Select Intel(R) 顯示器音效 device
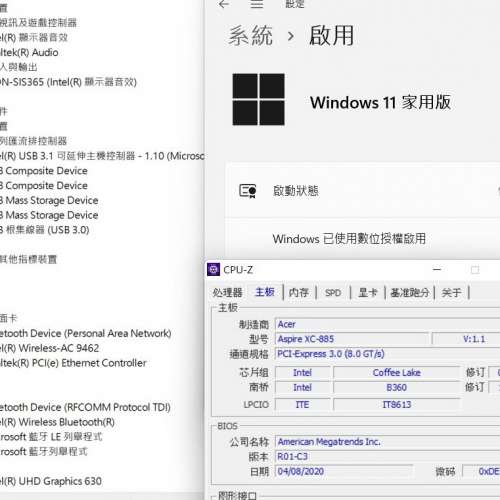This screenshot has width=500, height=500. (34, 38)
